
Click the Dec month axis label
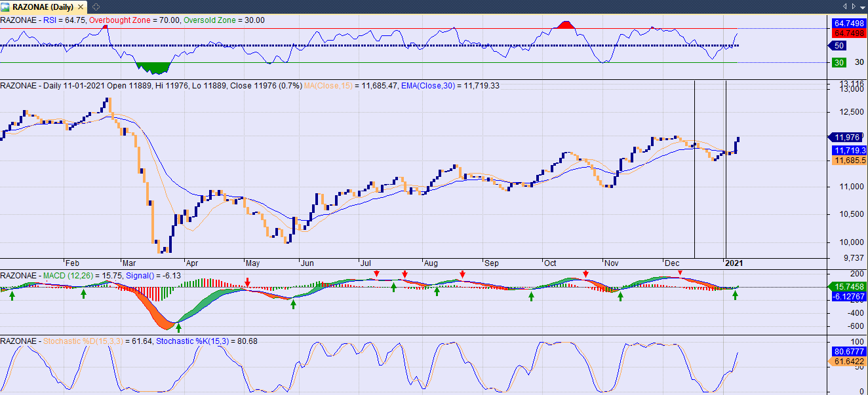(x=671, y=263)
